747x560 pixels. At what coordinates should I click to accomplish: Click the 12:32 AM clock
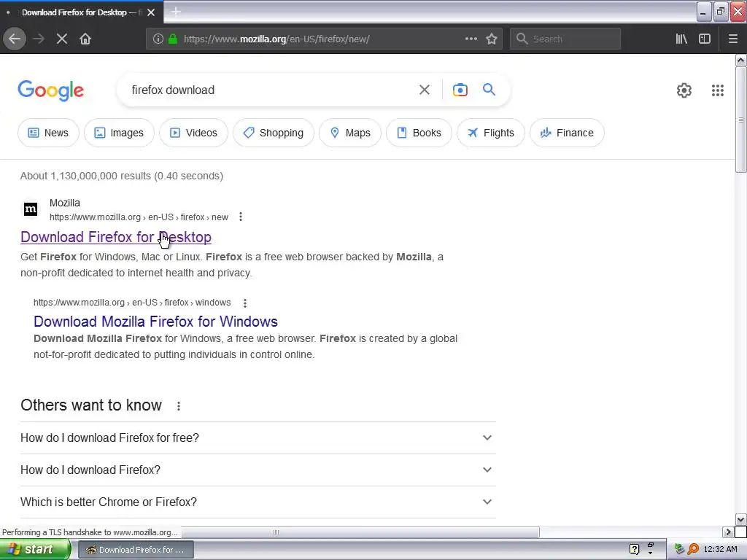tap(720, 549)
